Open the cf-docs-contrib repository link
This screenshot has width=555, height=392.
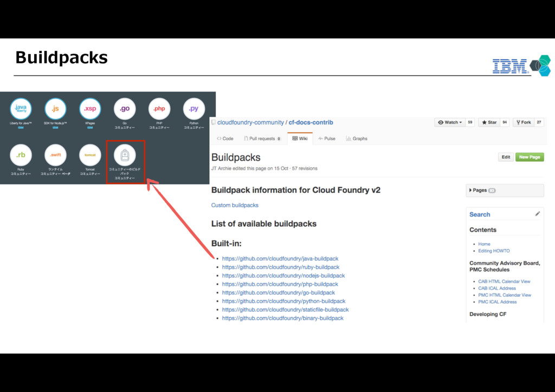311,122
